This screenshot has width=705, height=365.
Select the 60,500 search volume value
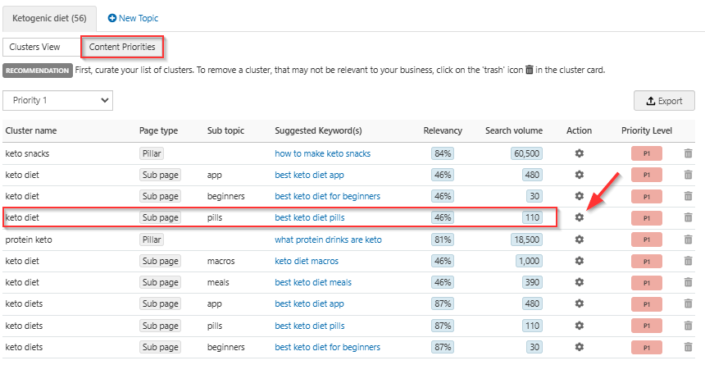(x=527, y=153)
